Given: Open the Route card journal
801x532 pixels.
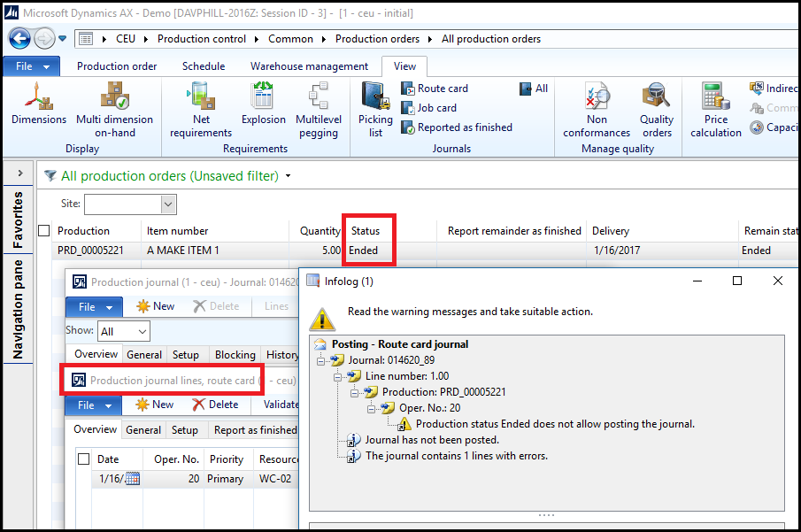Looking at the screenshot, I should point(435,89).
